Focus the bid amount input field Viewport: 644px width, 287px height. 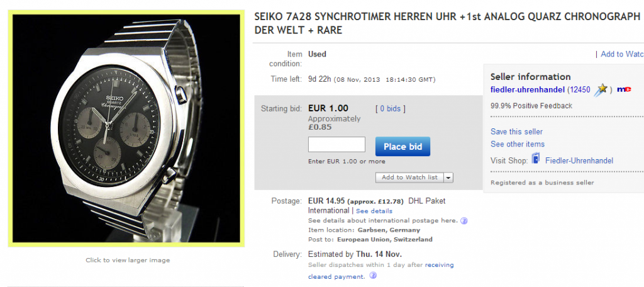(336, 145)
